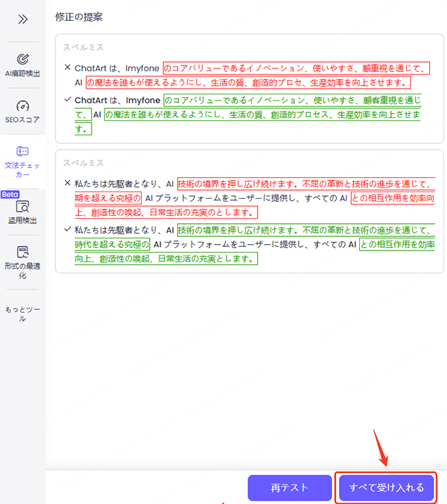Open the AI痕跡検出 tool icon
The image size is (447, 504).
(22, 59)
